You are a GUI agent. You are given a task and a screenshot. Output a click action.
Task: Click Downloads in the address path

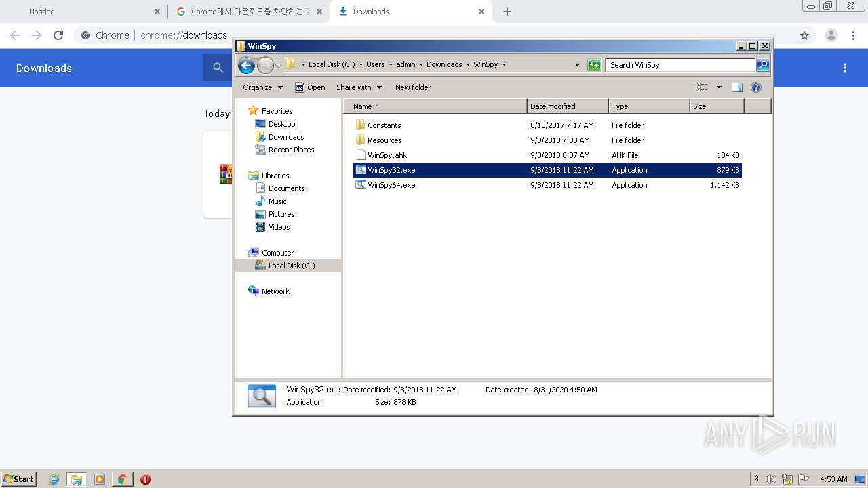[x=444, y=64]
